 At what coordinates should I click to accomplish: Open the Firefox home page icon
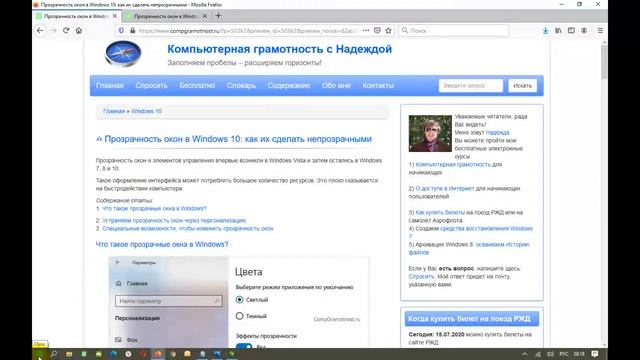(x=79, y=31)
